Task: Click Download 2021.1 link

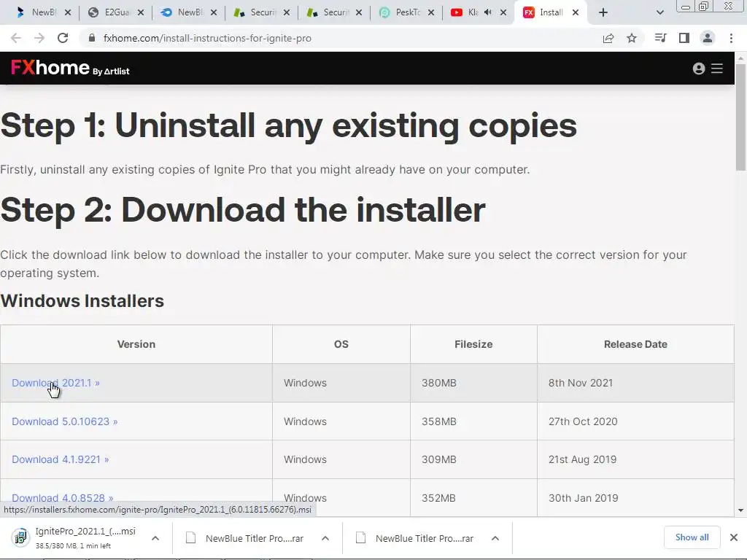Action: 55,383
